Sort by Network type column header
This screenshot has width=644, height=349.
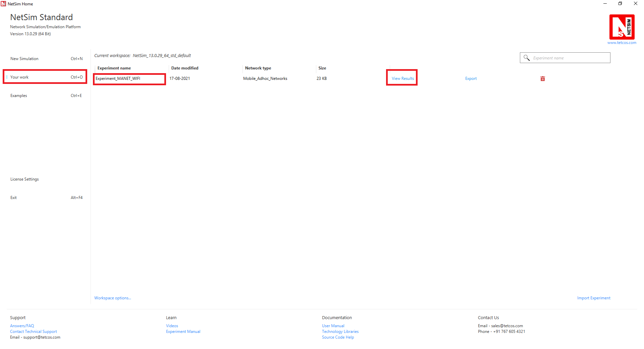click(258, 68)
